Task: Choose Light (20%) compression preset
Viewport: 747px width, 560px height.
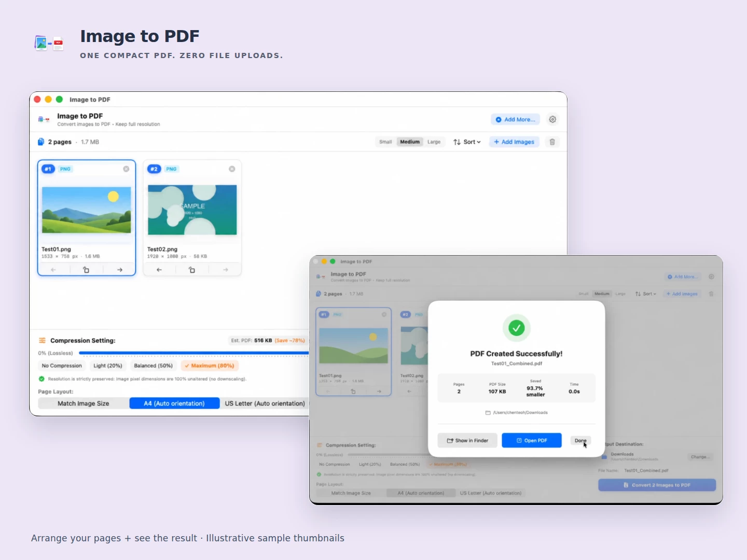Action: 108,366
